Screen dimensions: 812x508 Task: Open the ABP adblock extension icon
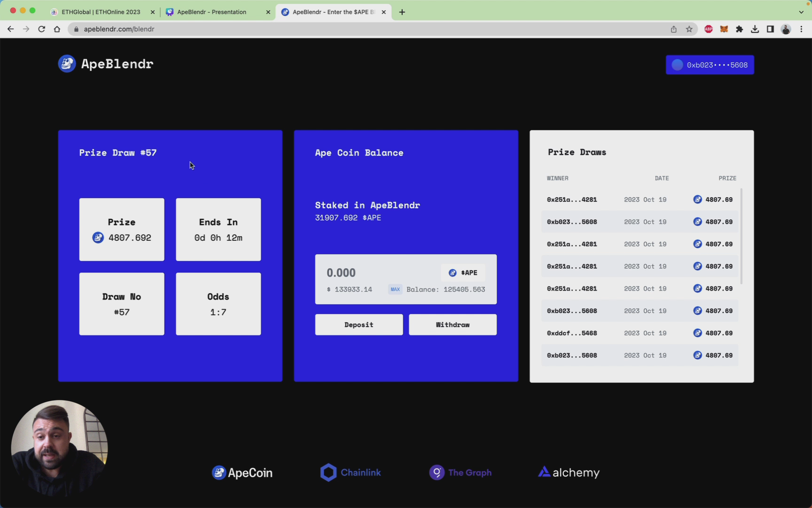[x=709, y=29]
